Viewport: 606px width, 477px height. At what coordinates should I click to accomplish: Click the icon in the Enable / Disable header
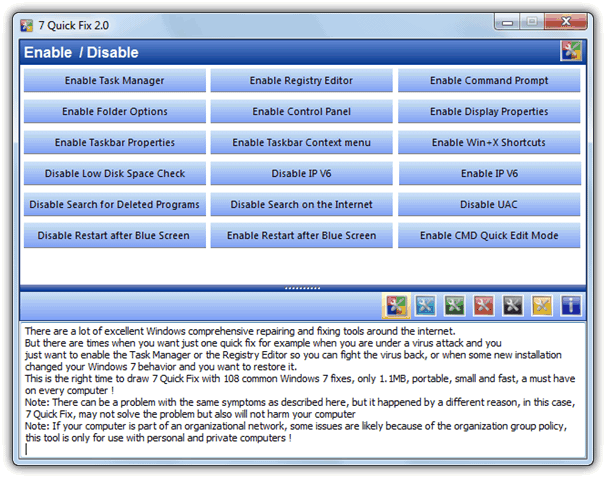571,51
